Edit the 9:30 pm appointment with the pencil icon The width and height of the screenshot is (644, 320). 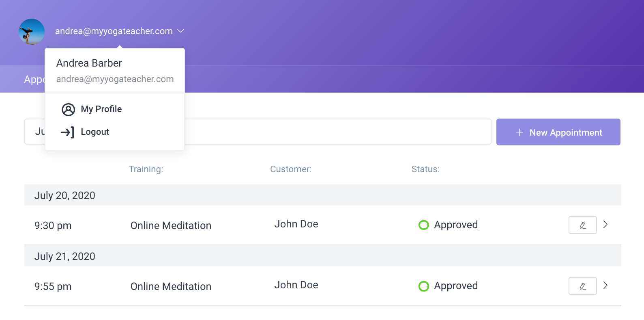pos(582,225)
